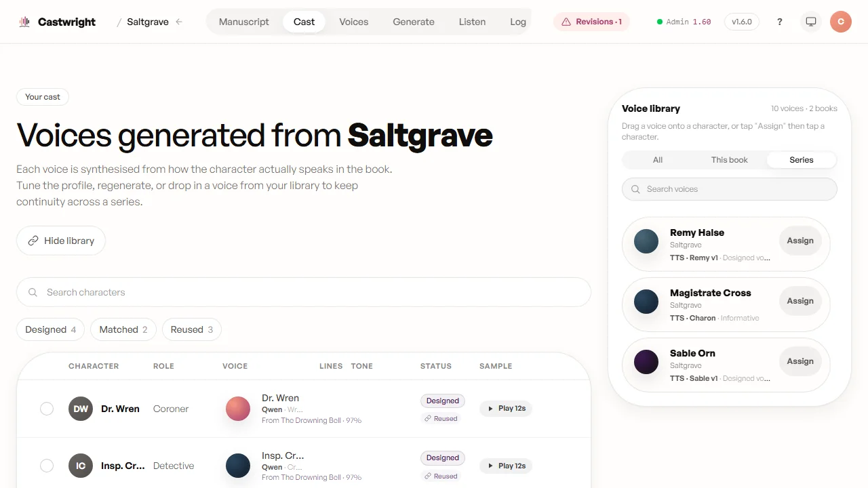Open the Listen tab
The width and height of the screenshot is (868, 488).
click(x=472, y=22)
